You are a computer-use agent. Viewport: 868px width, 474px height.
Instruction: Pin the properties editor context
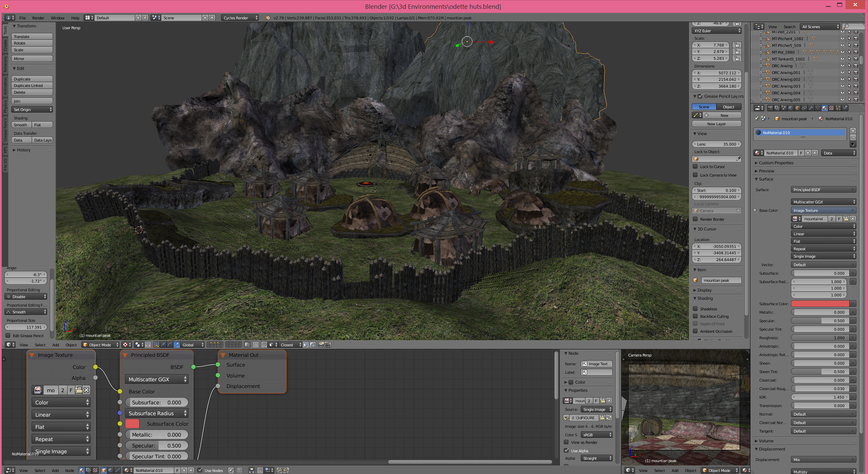coord(756,119)
